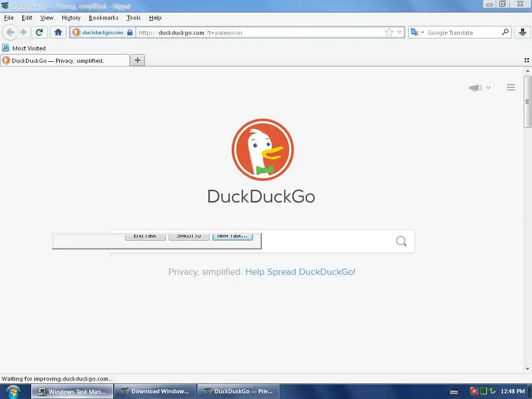
Task: Switch to Download Window... taskbar item
Action: (x=155, y=391)
